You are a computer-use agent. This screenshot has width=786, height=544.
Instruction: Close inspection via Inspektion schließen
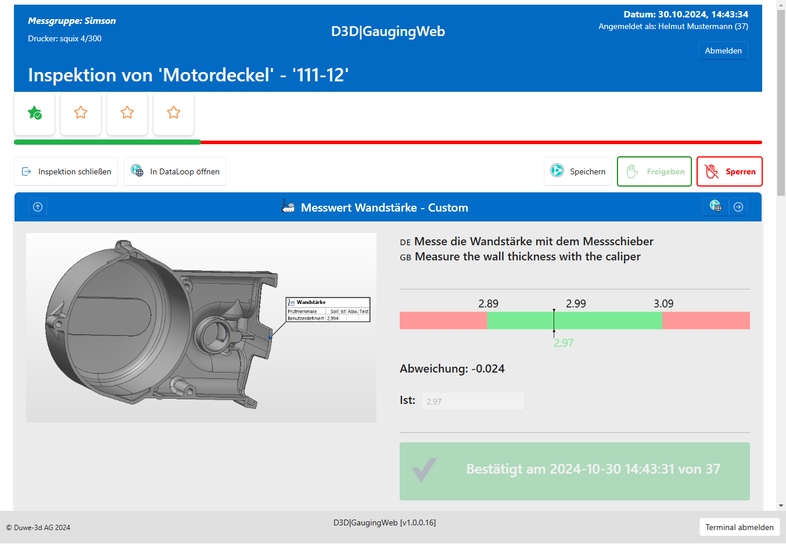tap(66, 171)
